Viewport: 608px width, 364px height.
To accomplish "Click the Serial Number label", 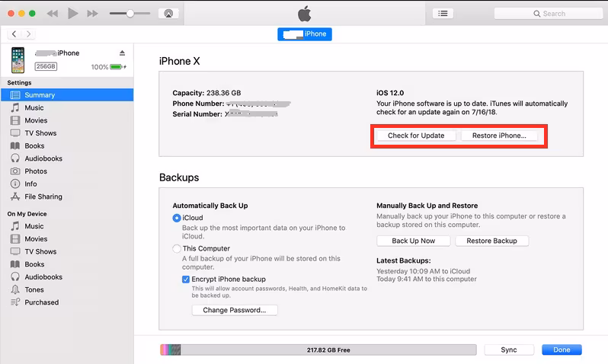I will 197,114.
